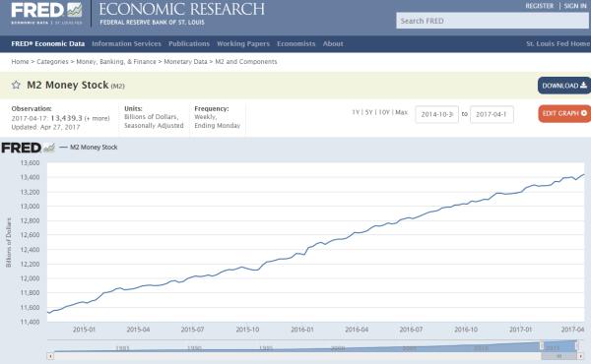Set range to Max
The image size is (591, 364).
[x=402, y=112]
